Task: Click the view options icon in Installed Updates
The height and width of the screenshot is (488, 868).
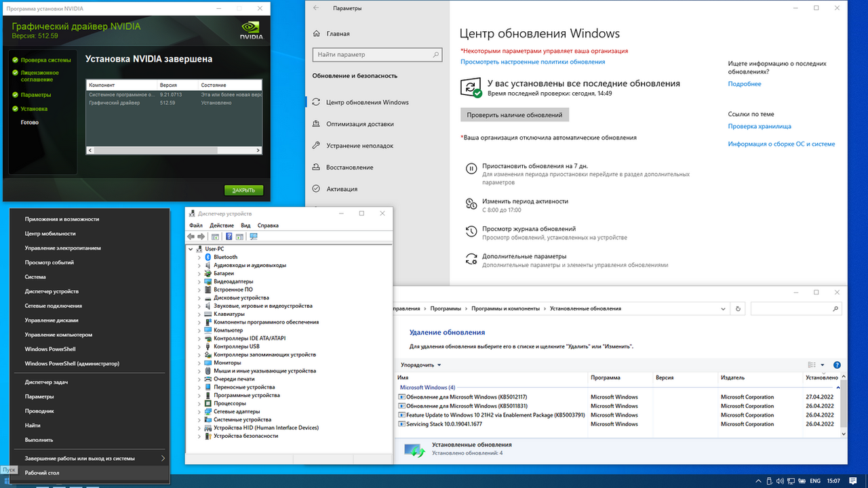Action: pos(812,365)
